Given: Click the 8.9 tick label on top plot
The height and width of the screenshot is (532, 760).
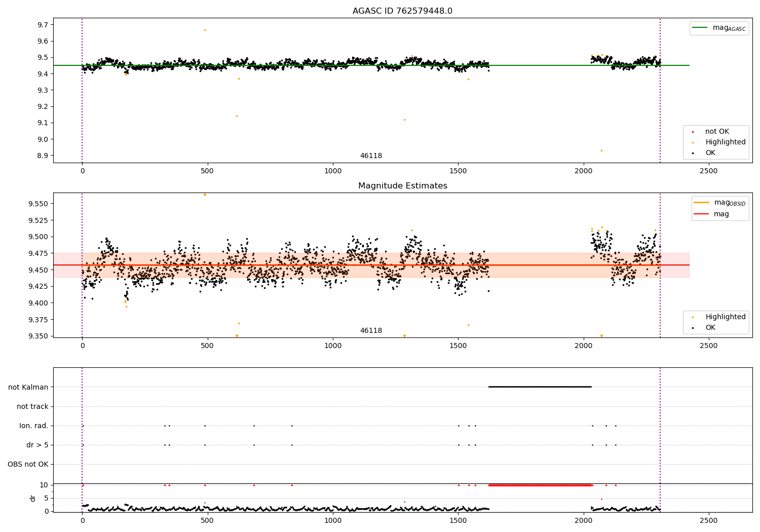Looking at the screenshot, I should point(43,156).
